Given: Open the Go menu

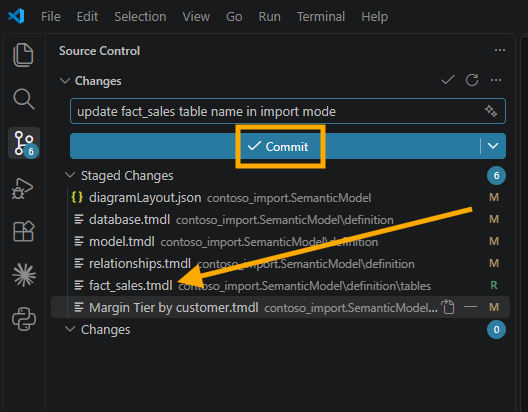Looking at the screenshot, I should [234, 16].
